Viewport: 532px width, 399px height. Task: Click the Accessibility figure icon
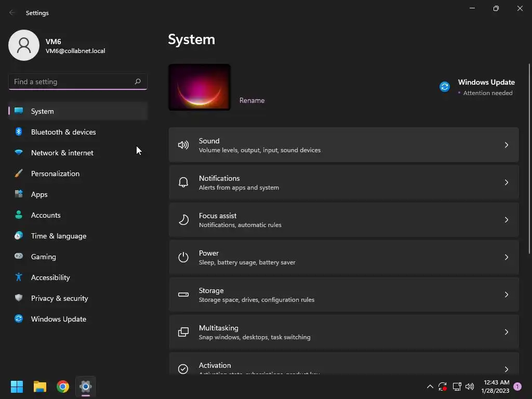pyautogui.click(x=19, y=277)
